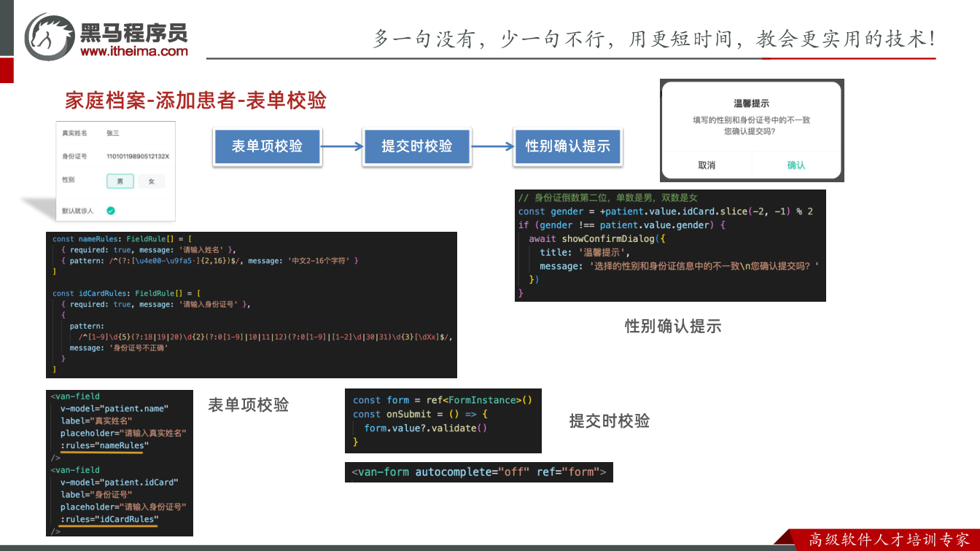
Task: Select the 女 gender option
Action: coord(152,181)
